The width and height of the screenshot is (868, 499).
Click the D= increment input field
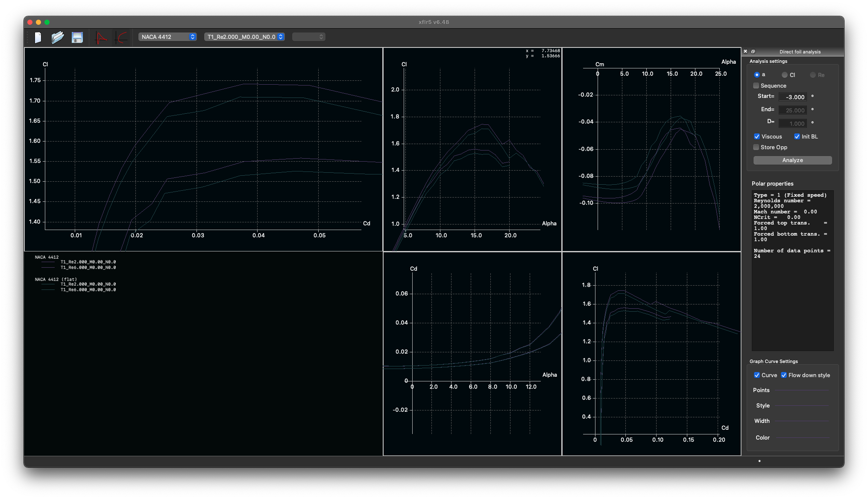pos(793,123)
